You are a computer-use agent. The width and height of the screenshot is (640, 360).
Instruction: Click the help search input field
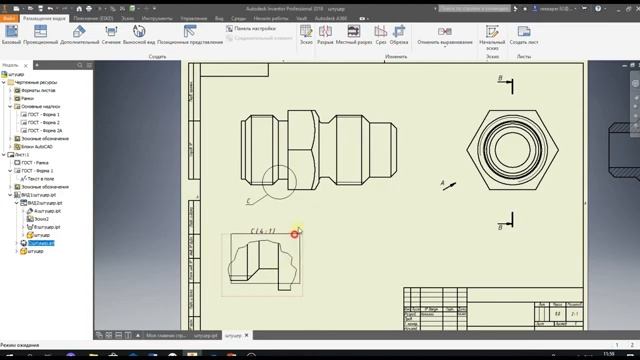474,8
